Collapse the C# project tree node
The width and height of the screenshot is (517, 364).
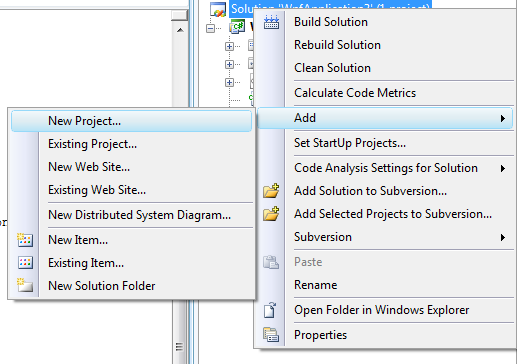point(210,28)
